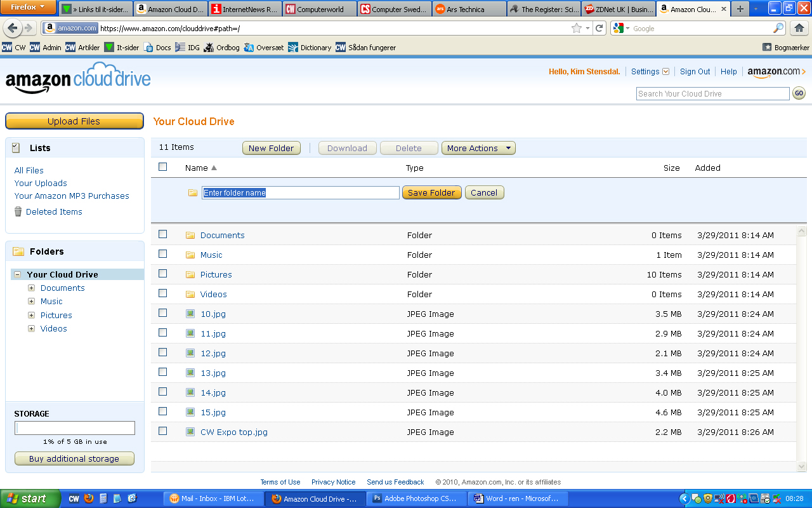Expand the Pictures folder in sidebar tree
The height and width of the screenshot is (508, 812).
click(x=31, y=315)
